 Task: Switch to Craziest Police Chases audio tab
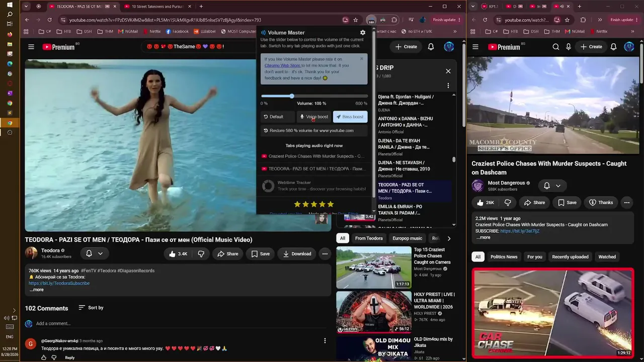[x=314, y=156]
